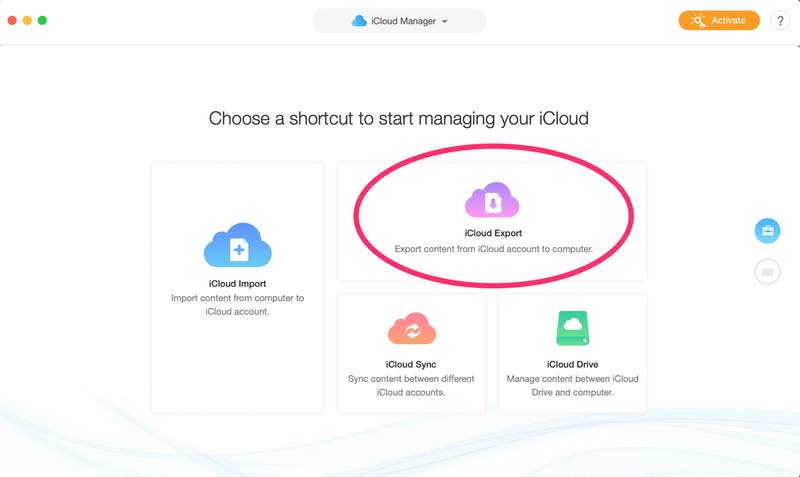The width and height of the screenshot is (800, 477).
Task: Maximize the window with green button
Action: [x=42, y=20]
